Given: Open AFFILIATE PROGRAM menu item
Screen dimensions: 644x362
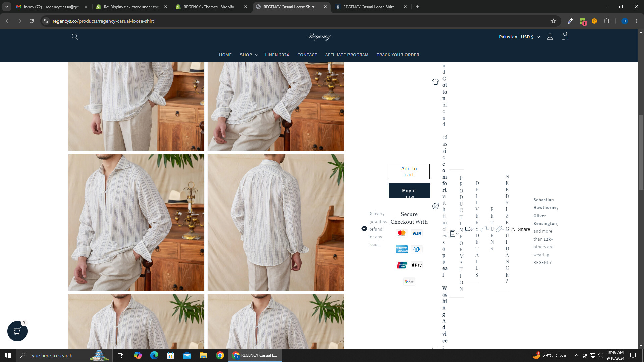Looking at the screenshot, I should 346,55.
